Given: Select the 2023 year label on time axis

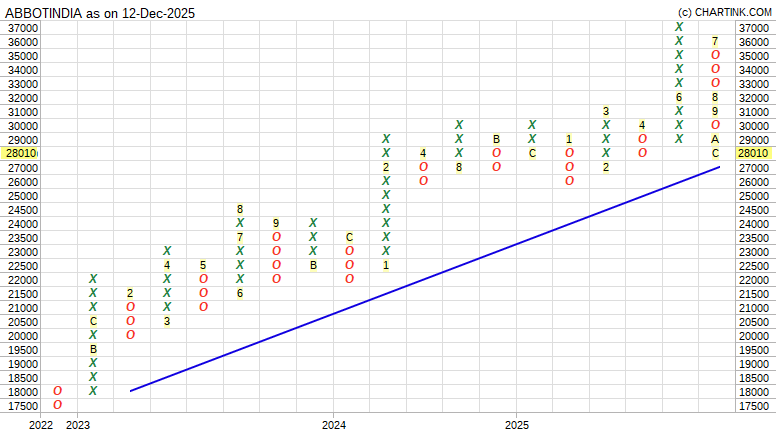Looking at the screenshot, I should 78,426.
